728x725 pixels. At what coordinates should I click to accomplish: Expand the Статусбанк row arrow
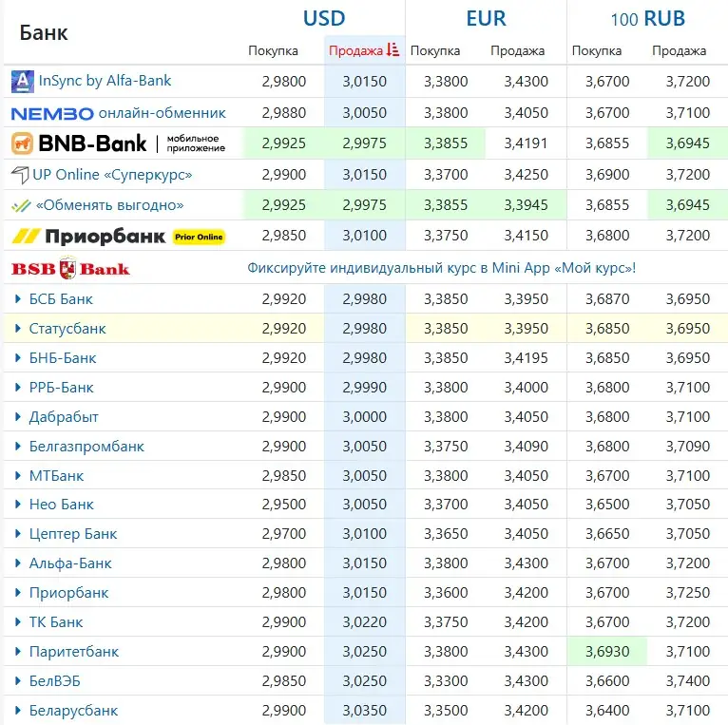(x=18, y=329)
